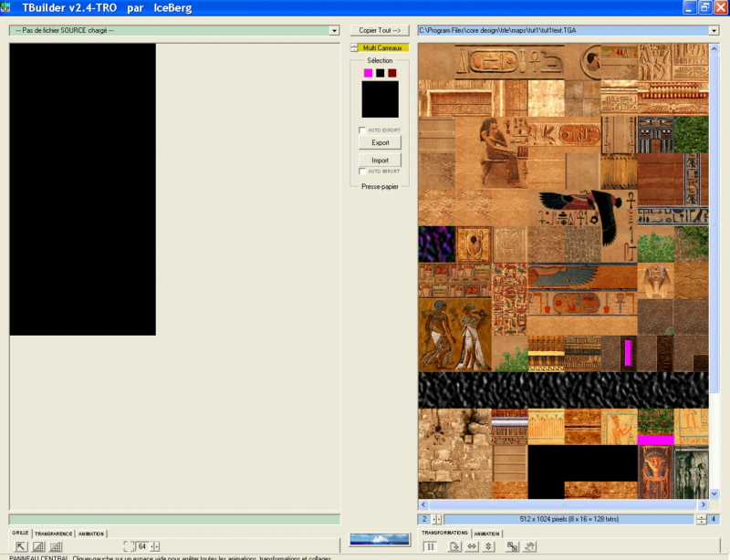Switch to the Transparence tab
730x560 pixels.
(x=53, y=534)
